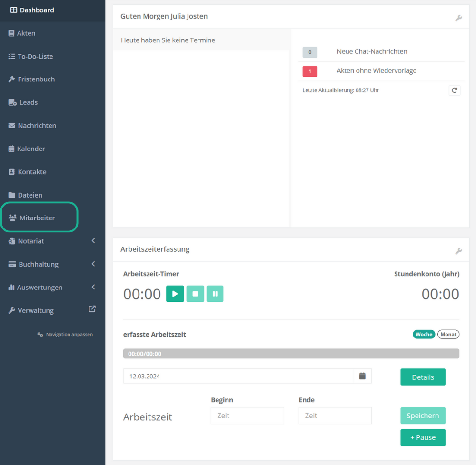Click the Beginn time input field

(x=247, y=416)
